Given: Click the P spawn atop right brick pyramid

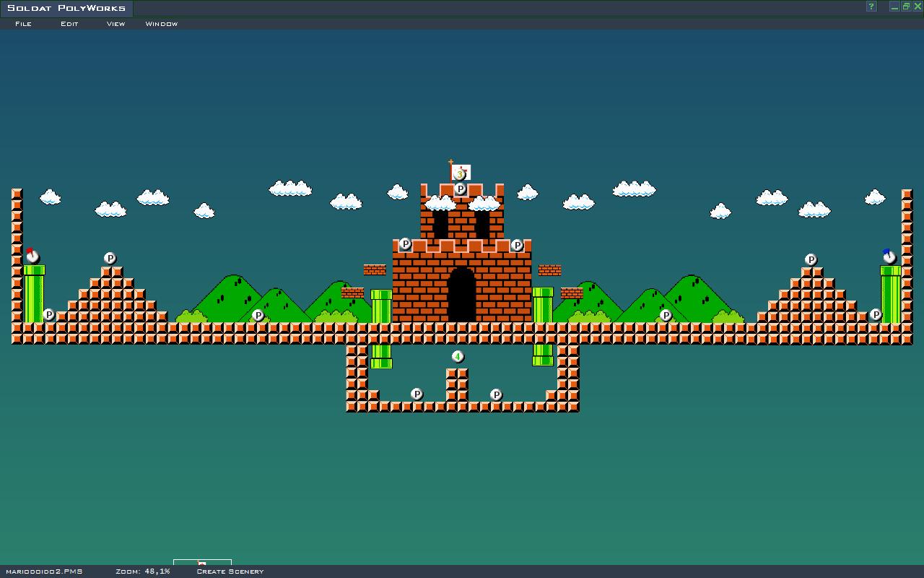Looking at the screenshot, I should (x=811, y=259).
